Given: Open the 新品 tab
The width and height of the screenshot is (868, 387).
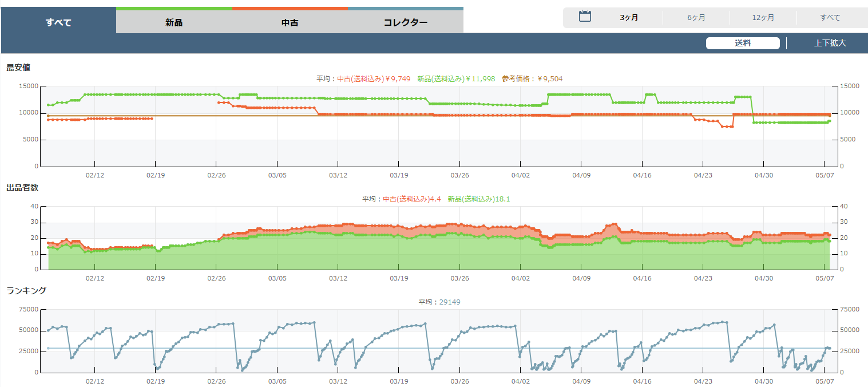Looking at the screenshot, I should 174,23.
